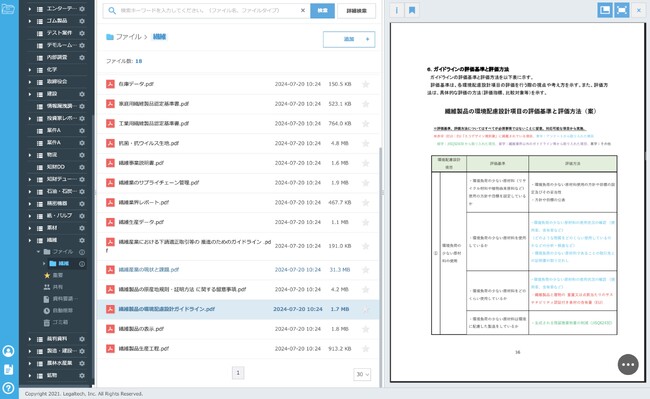Expand the ゴム製品 tree node arrow
650x399 pixels.
[30, 21]
